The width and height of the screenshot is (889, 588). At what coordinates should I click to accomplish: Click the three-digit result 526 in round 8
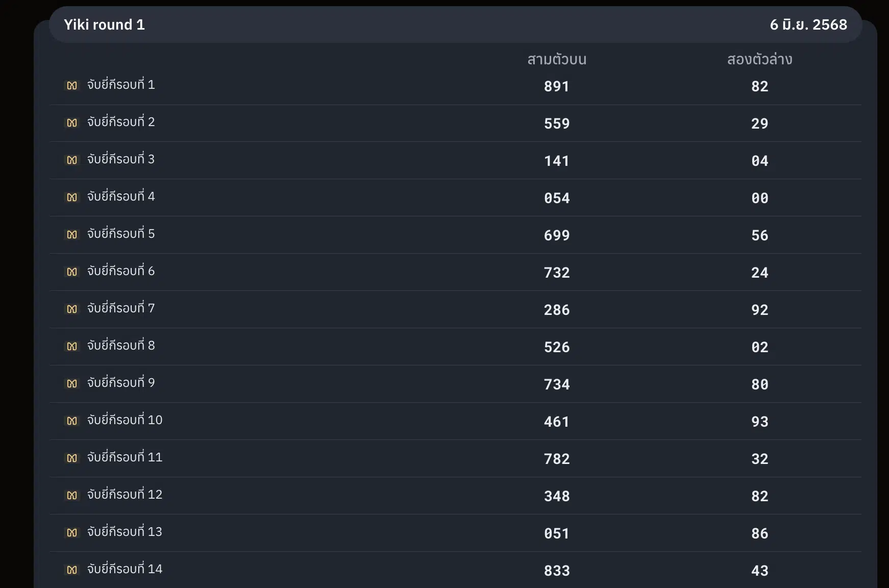[x=557, y=347]
